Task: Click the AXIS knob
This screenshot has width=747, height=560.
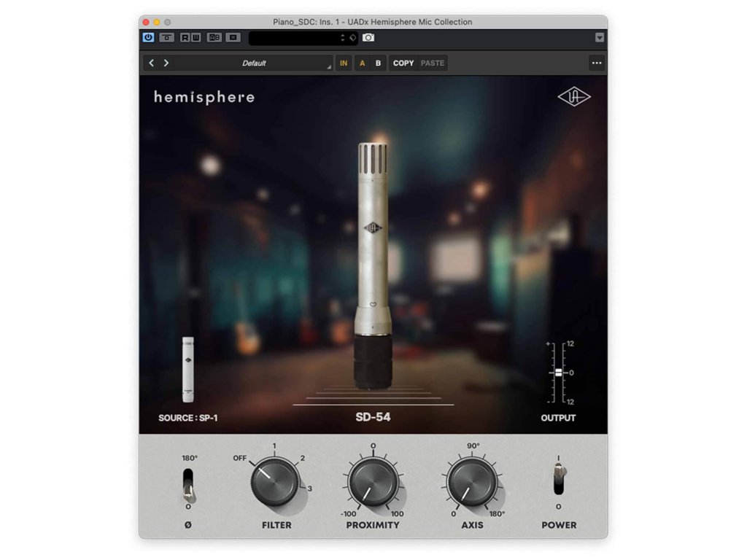Action: pyautogui.click(x=472, y=482)
